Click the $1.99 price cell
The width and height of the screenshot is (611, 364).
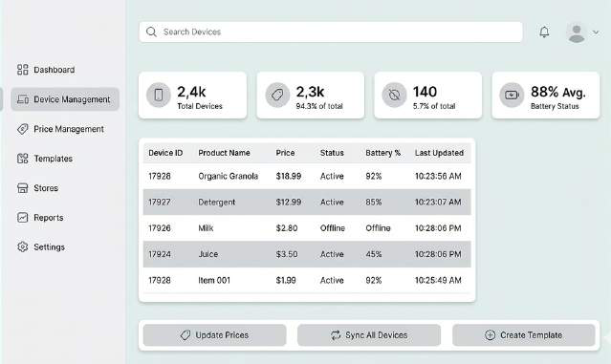click(286, 280)
